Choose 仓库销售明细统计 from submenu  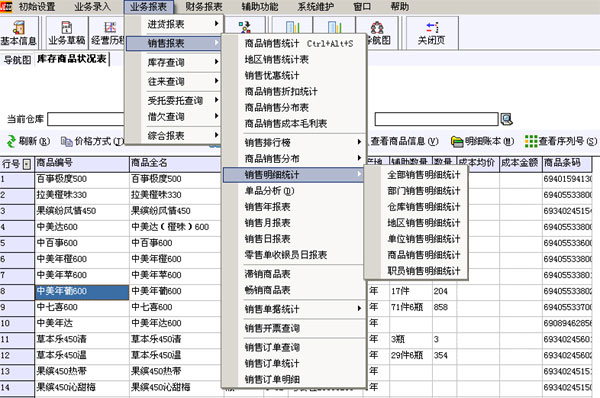click(x=416, y=207)
